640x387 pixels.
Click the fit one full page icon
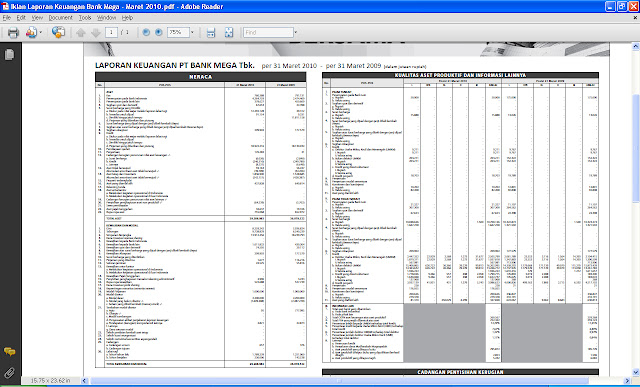pos(229,33)
